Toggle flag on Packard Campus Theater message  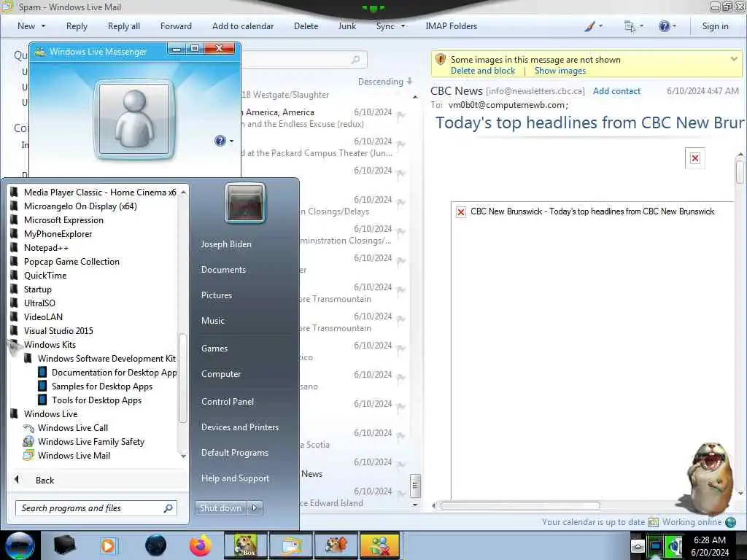point(401,144)
